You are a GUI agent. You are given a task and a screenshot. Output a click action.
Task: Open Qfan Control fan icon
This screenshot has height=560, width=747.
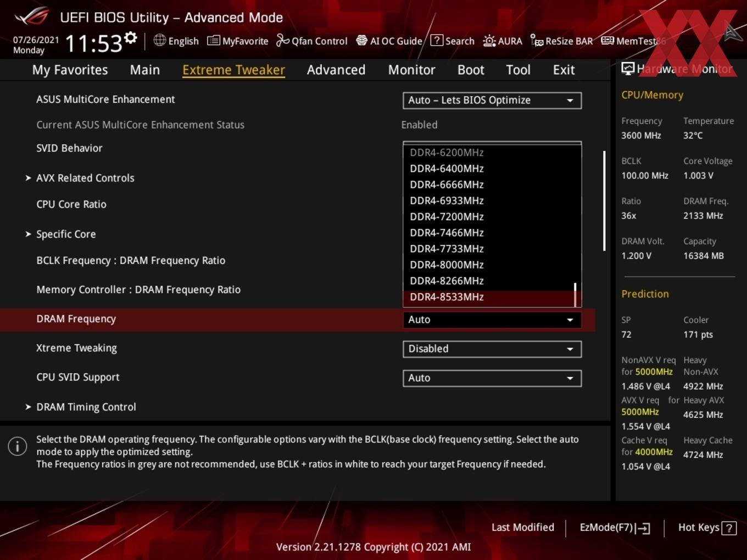282,41
